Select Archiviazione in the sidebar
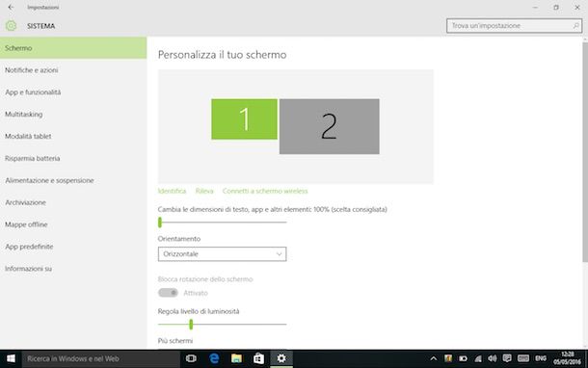This screenshot has width=588, height=368. pyautogui.click(x=73, y=202)
